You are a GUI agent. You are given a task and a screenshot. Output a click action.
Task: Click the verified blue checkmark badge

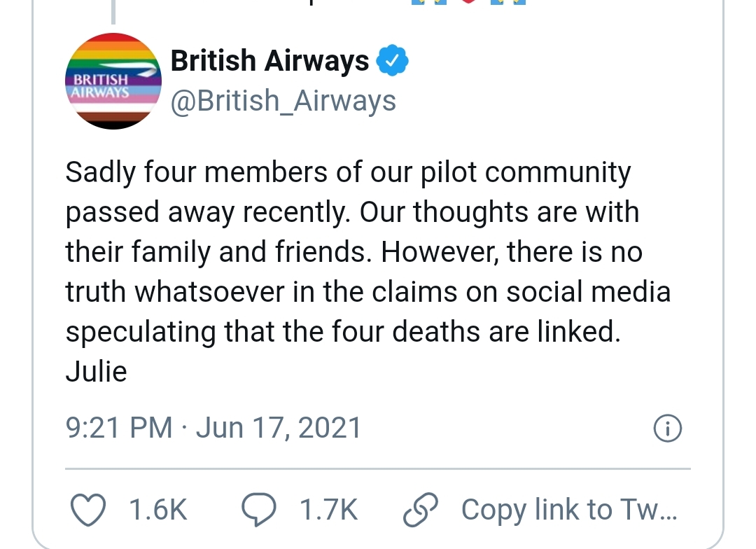[393, 60]
